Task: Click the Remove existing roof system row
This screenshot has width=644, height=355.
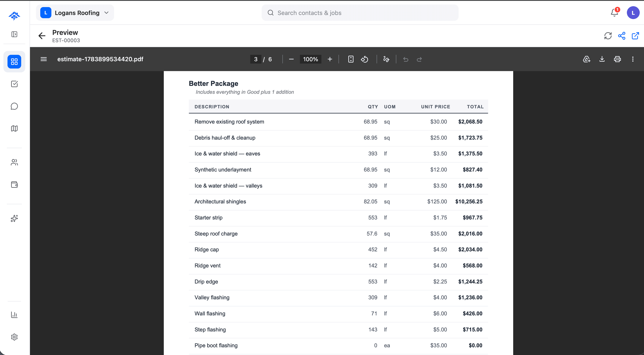Action: click(338, 122)
